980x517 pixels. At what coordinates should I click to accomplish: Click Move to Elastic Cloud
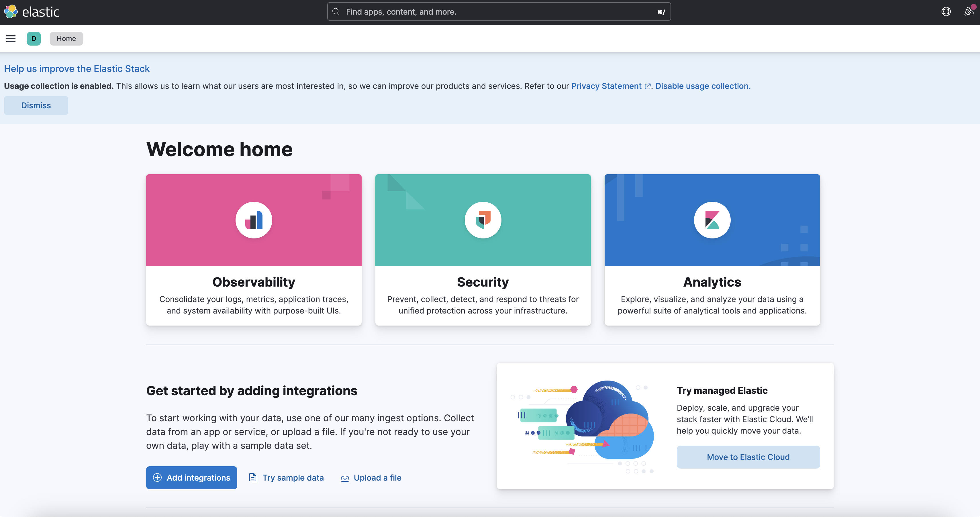(x=748, y=457)
